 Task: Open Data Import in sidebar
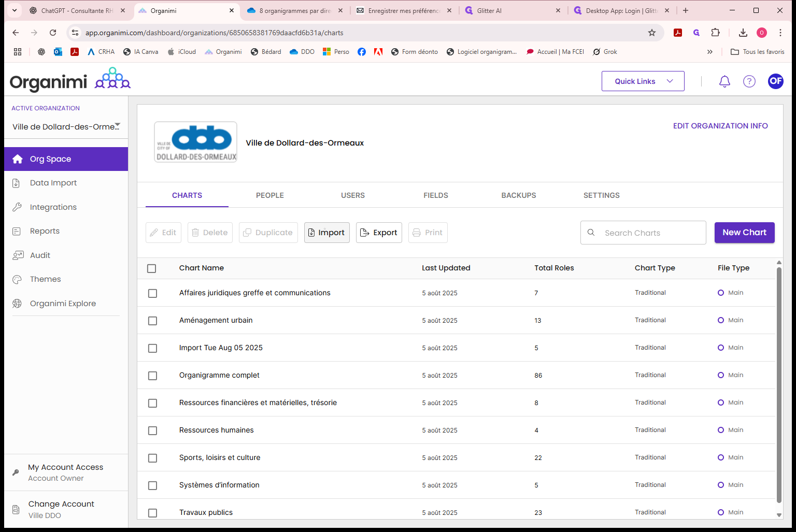[x=66, y=183]
